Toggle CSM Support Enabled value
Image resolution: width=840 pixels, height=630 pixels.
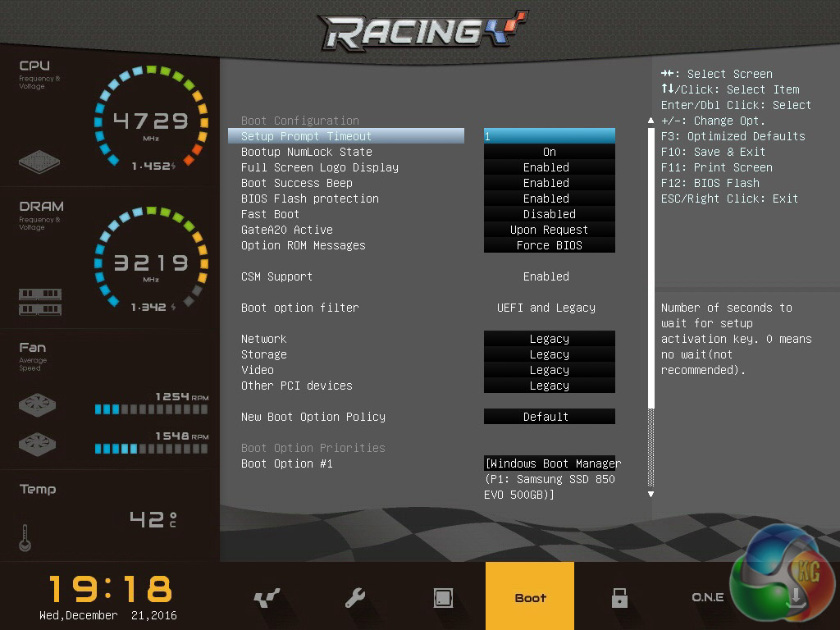point(546,276)
